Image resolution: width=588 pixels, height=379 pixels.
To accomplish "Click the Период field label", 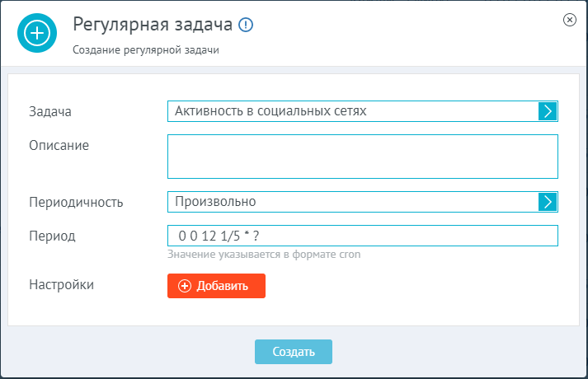I will (52, 236).
